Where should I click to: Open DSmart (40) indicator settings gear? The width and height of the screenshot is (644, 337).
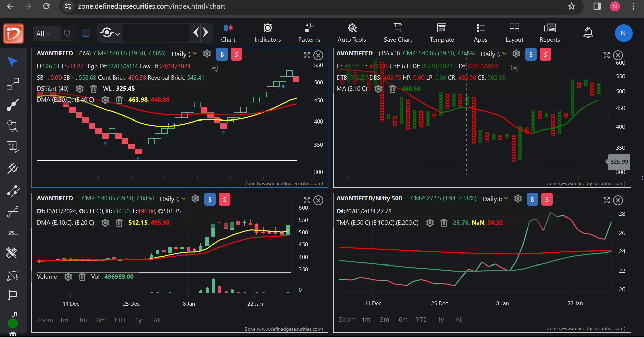click(x=80, y=89)
